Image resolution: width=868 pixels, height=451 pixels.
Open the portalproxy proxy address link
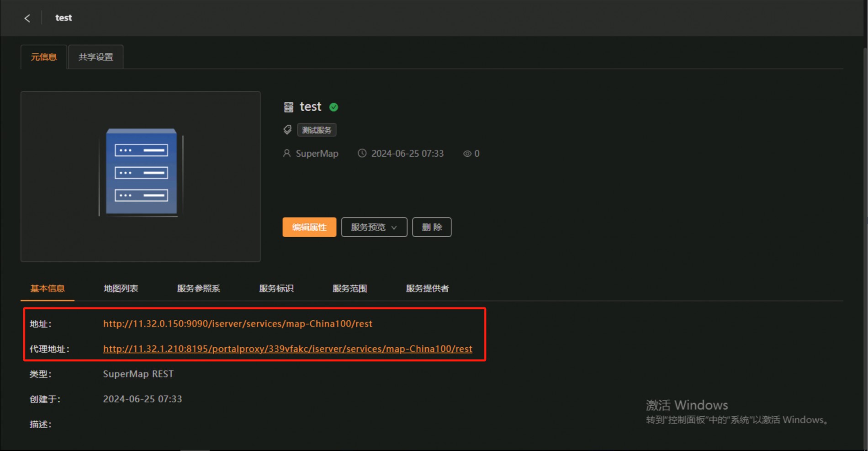tap(288, 349)
